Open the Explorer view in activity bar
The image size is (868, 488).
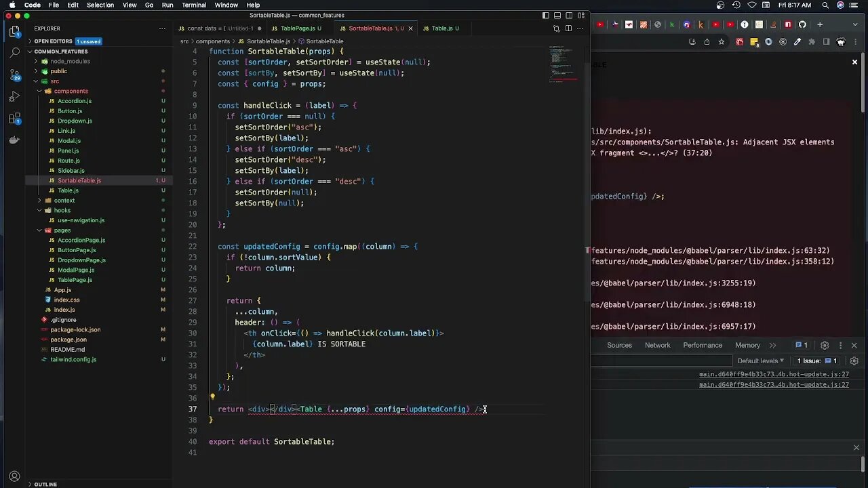pyautogui.click(x=15, y=30)
